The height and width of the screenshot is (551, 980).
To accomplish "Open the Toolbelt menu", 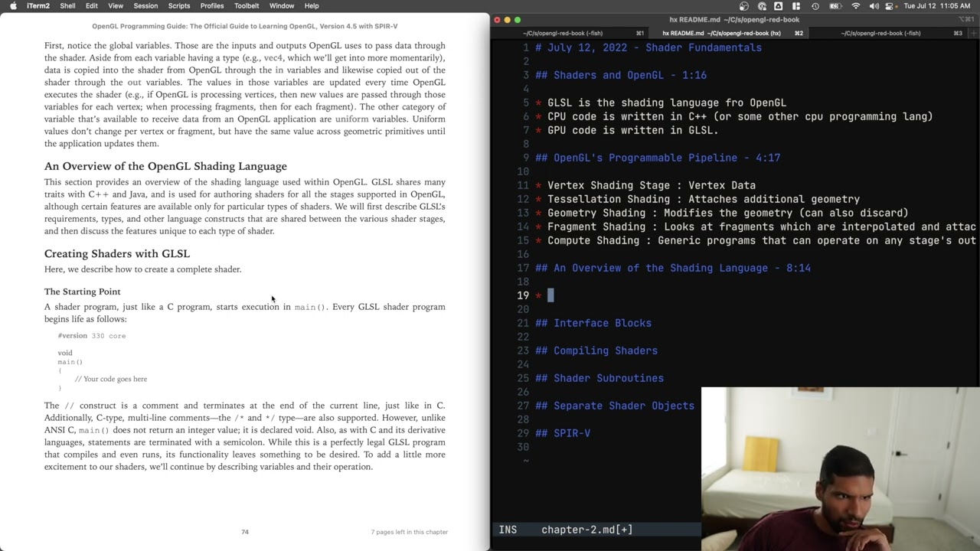I will pyautogui.click(x=247, y=6).
